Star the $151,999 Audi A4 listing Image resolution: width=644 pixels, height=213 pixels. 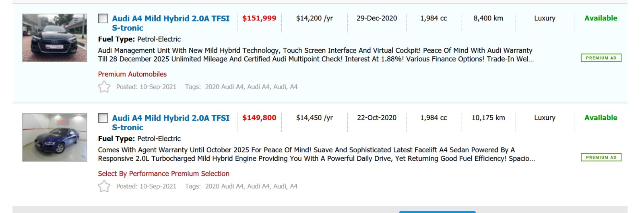coord(104,87)
